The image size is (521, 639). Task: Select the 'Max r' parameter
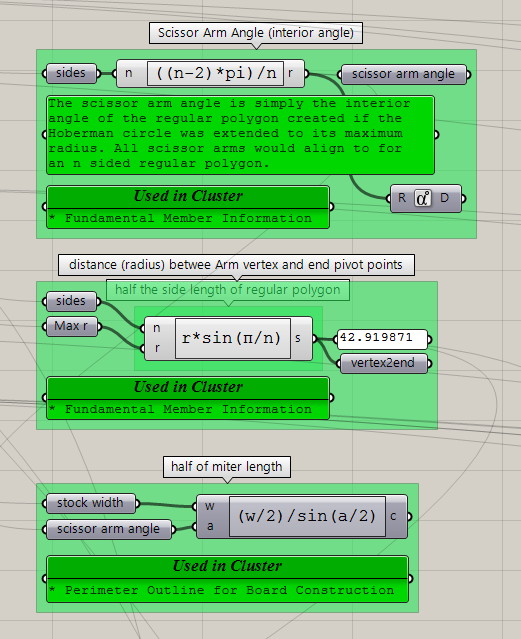pyautogui.click(x=71, y=326)
